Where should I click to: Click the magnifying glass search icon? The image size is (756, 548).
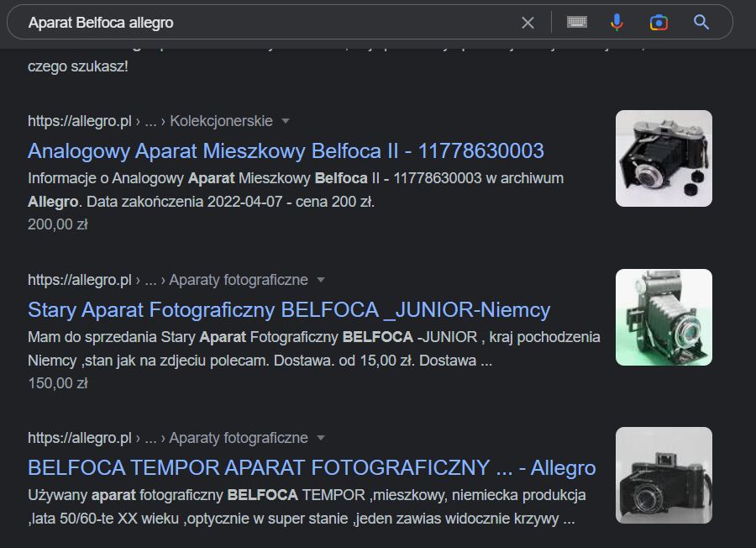[701, 23]
